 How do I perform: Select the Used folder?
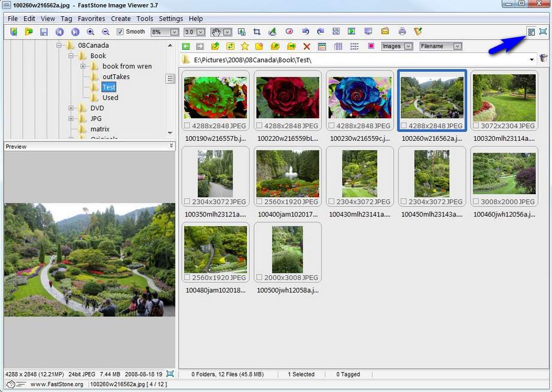110,98
